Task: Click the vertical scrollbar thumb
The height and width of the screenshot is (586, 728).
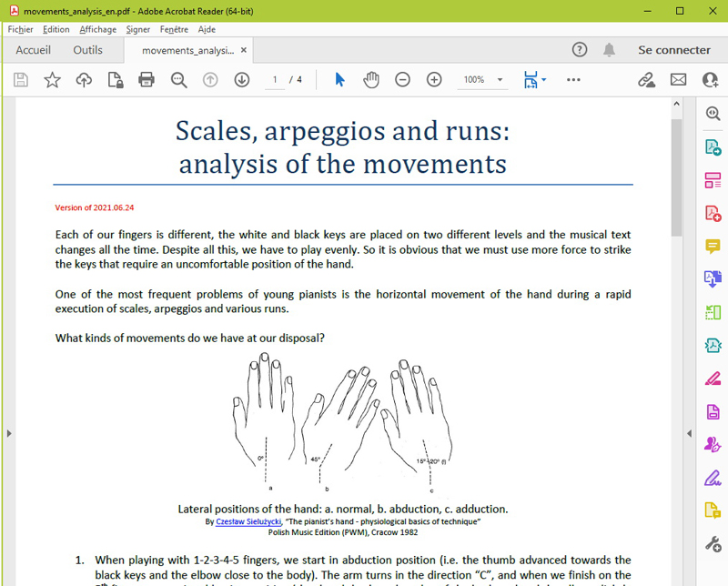Action: 676,173
